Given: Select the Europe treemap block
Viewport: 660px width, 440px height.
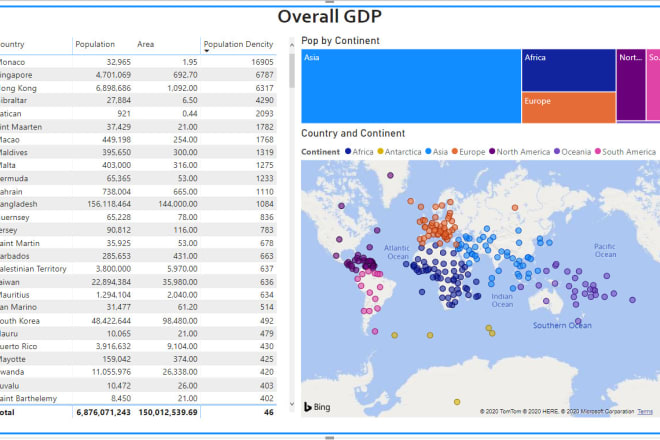Looking at the screenshot, I should point(569,108).
